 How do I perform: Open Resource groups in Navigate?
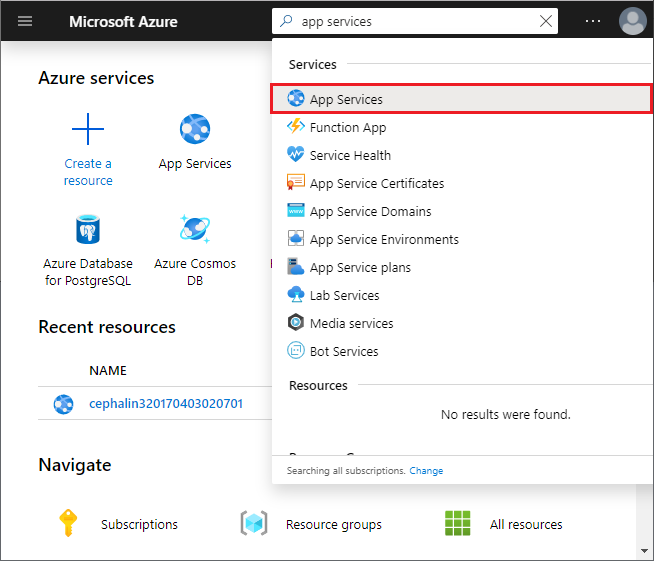[x=254, y=524]
